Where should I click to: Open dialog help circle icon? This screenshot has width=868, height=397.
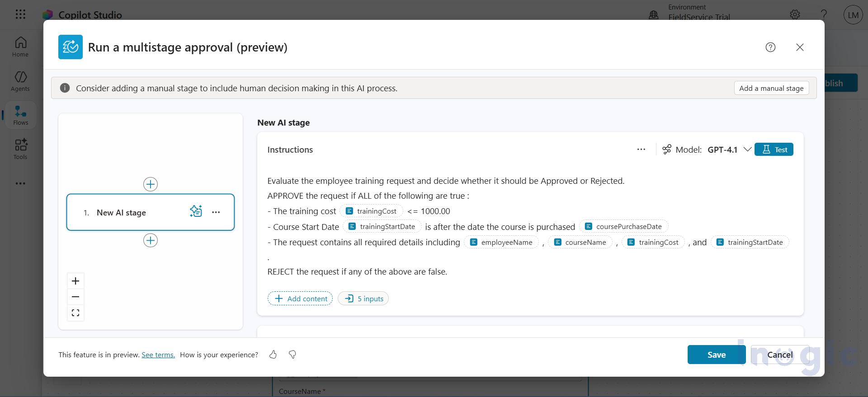click(x=770, y=47)
